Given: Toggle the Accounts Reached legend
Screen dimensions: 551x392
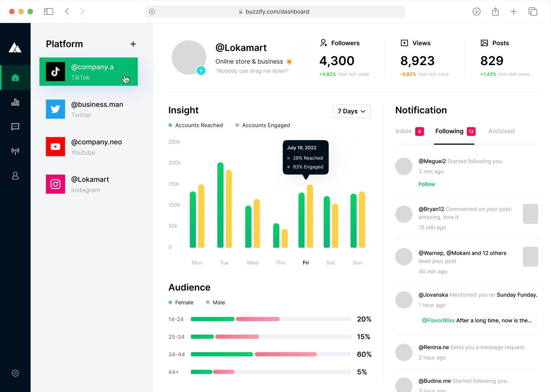Looking at the screenshot, I should [x=196, y=125].
